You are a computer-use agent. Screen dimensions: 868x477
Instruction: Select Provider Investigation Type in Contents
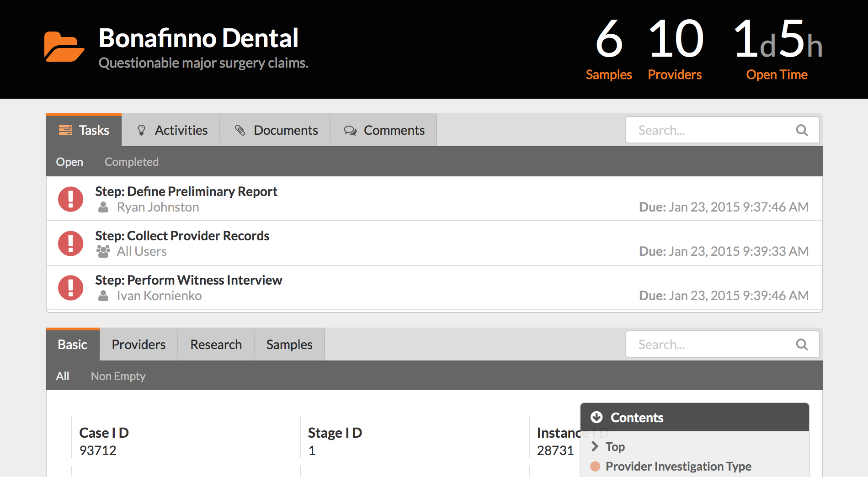tap(678, 466)
